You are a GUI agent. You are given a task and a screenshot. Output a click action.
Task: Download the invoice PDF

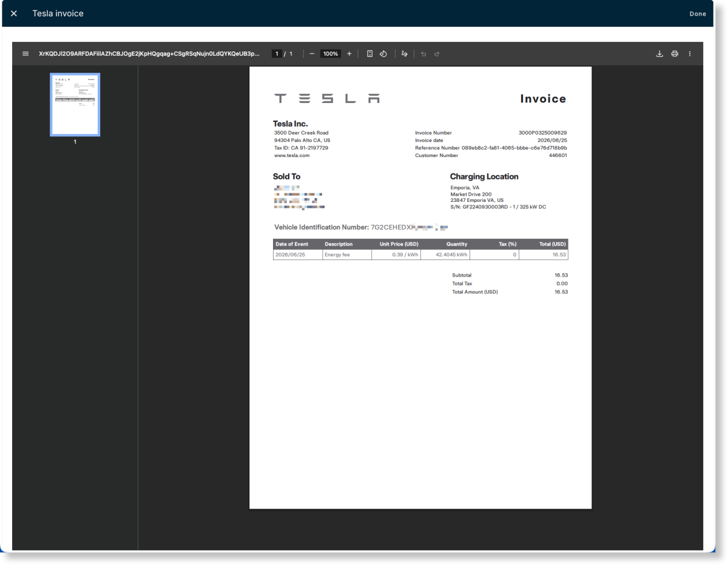pyautogui.click(x=659, y=54)
